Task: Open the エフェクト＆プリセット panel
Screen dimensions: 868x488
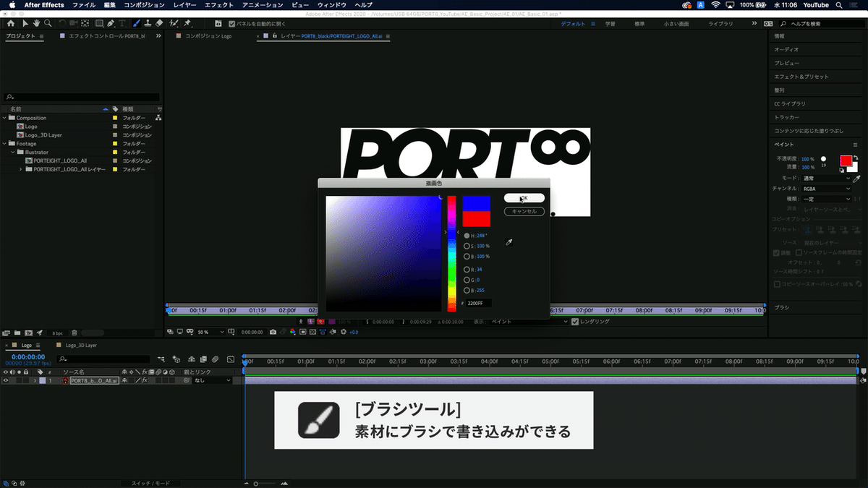Action: pos(801,77)
